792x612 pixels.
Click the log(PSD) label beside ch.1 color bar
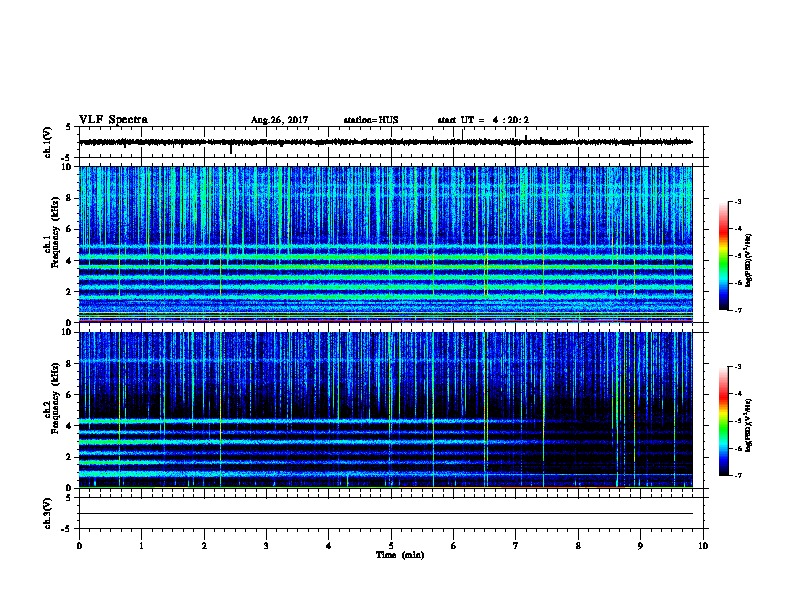[x=748, y=261]
